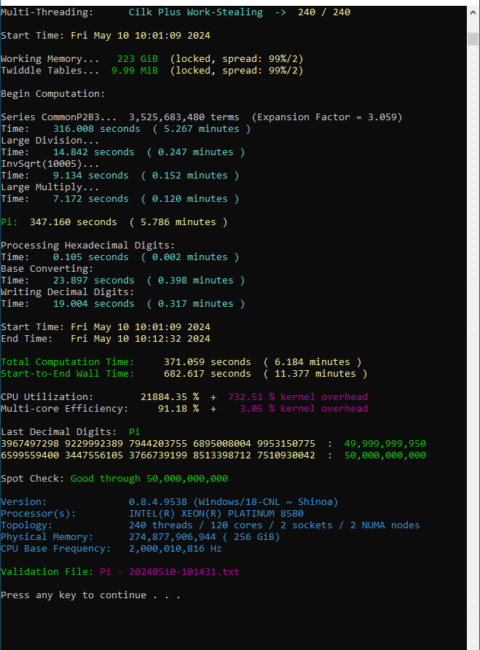Image resolution: width=480 pixels, height=650 pixels.
Task: Click the 682.617 seconds value
Action: (x=207, y=374)
